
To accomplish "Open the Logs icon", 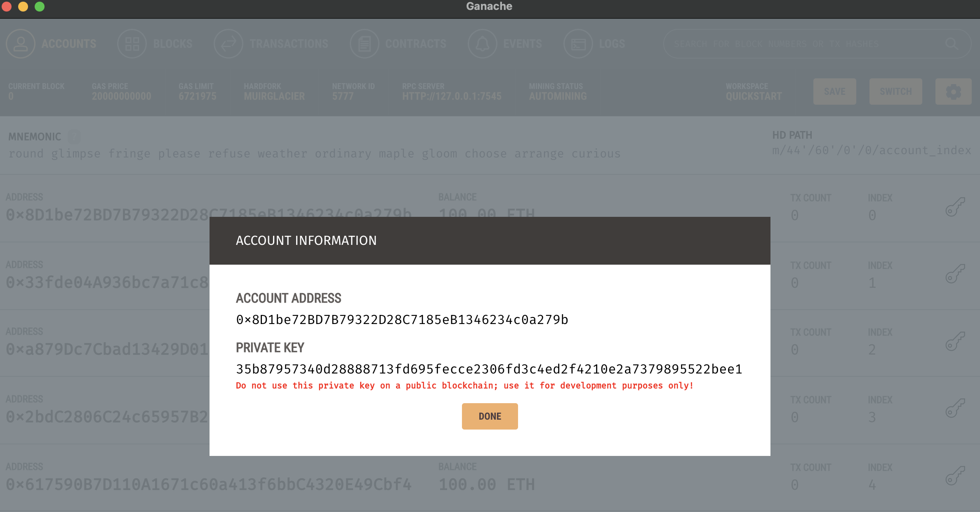I will [578, 44].
